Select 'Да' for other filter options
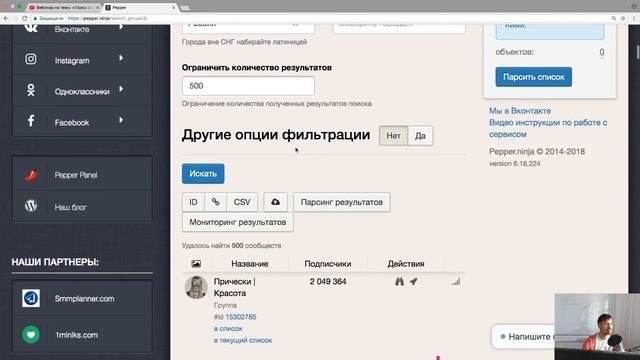 pos(420,136)
